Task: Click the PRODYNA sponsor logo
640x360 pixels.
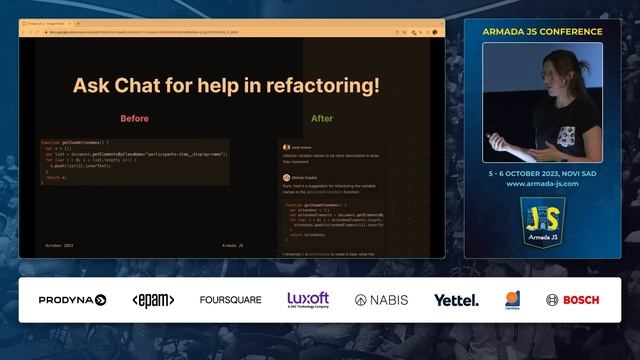Action: click(72, 300)
